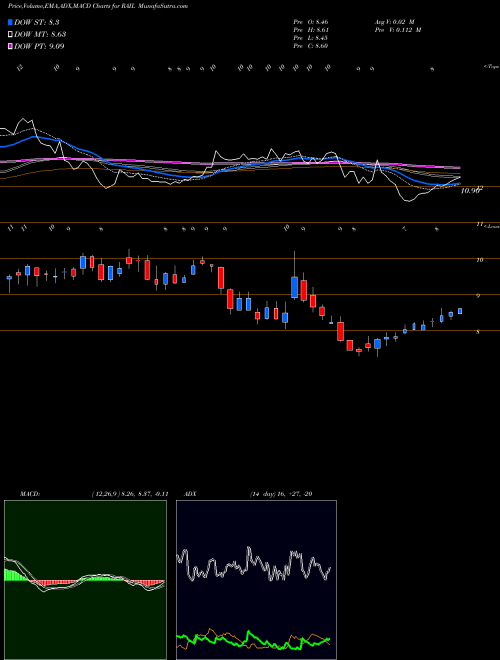Select the 'DOW PT: 9.09' legend label
Image resolution: width=500 pixels, height=660 pixels.
coord(40,46)
